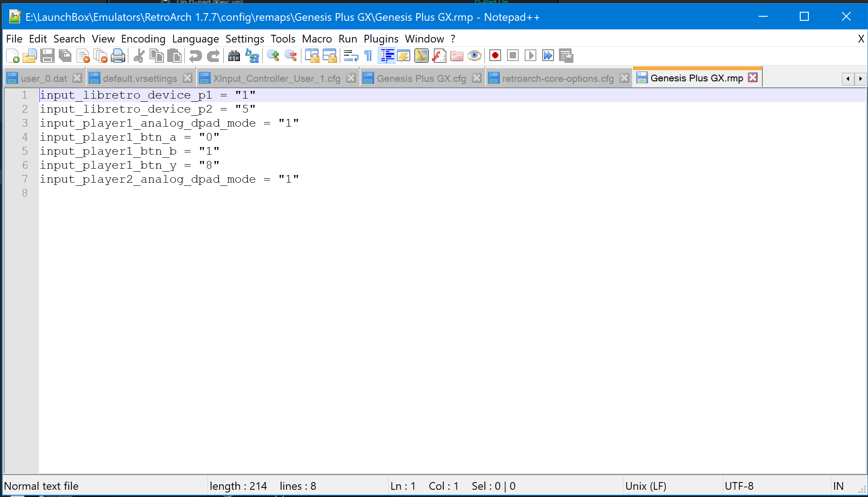Viewport: 868px width, 497px height.
Task: Redo the action via toolbar
Action: (213, 56)
